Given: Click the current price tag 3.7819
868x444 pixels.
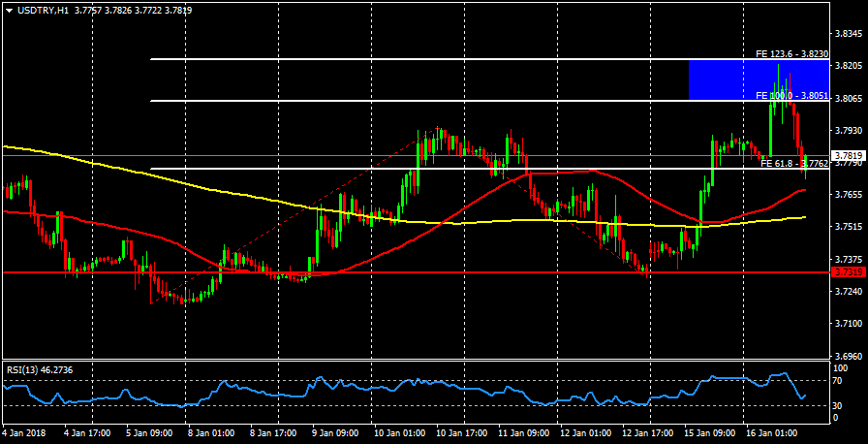Looking at the screenshot, I should pyautogui.click(x=848, y=155).
